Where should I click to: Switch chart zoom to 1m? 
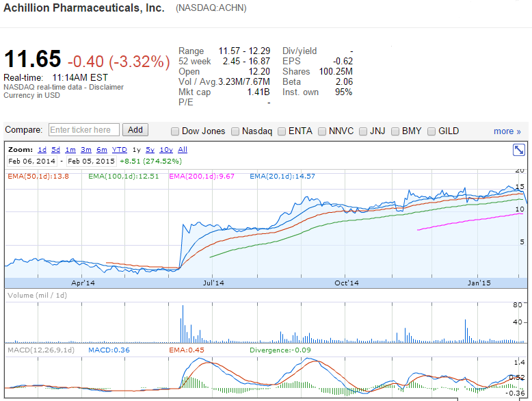tap(70, 150)
